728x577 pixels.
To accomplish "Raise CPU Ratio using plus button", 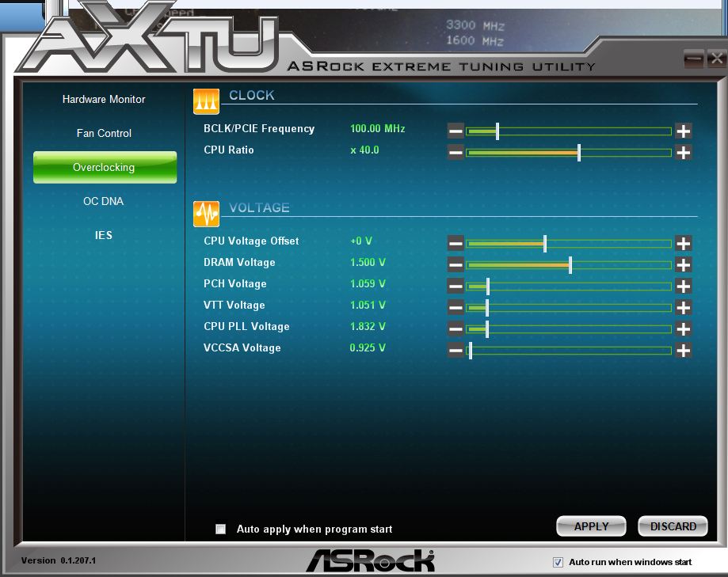I will [x=683, y=153].
